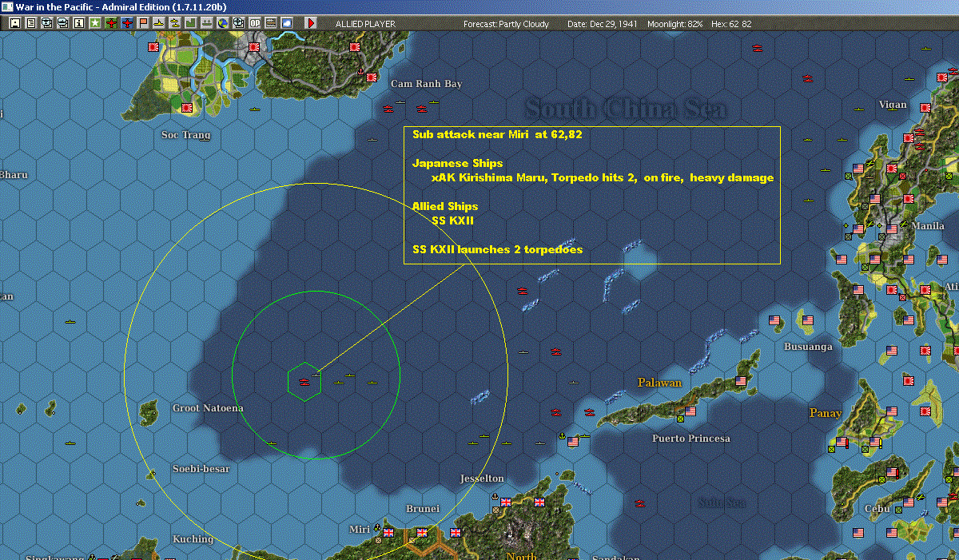Click the Brunei map label
The image size is (959, 560).
(423, 509)
